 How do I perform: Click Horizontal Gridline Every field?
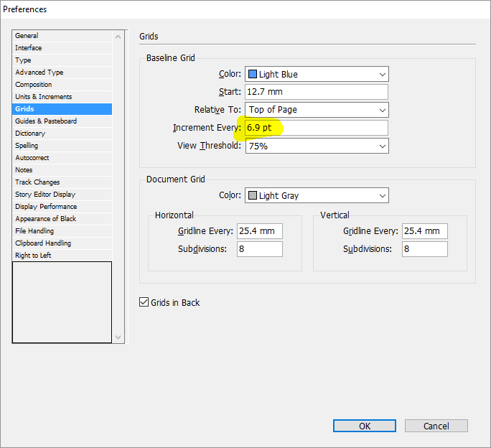pos(260,231)
